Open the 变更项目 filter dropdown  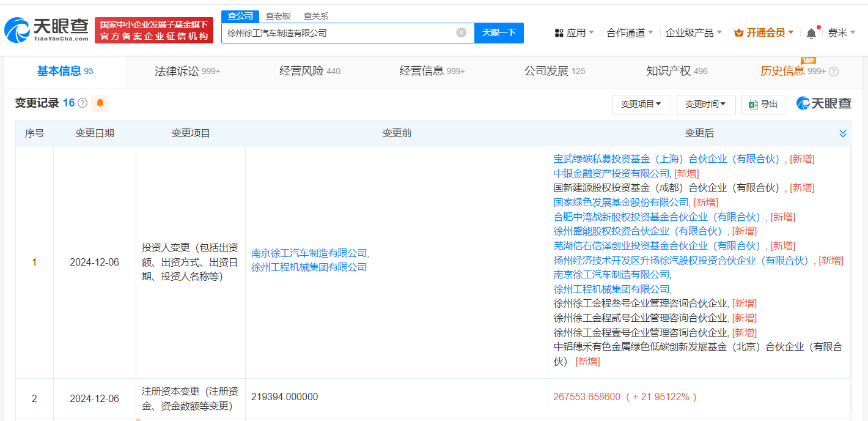click(x=641, y=105)
